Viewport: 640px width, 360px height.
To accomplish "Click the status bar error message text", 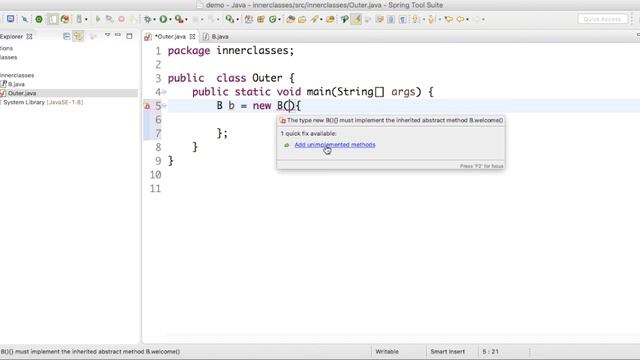I will pyautogui.click(x=90, y=351).
